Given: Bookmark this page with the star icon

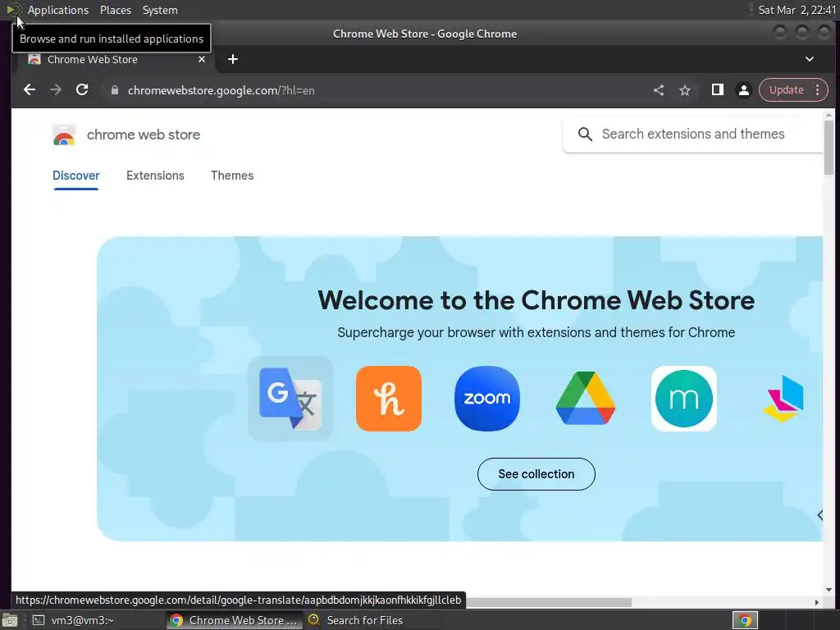Looking at the screenshot, I should [x=685, y=90].
